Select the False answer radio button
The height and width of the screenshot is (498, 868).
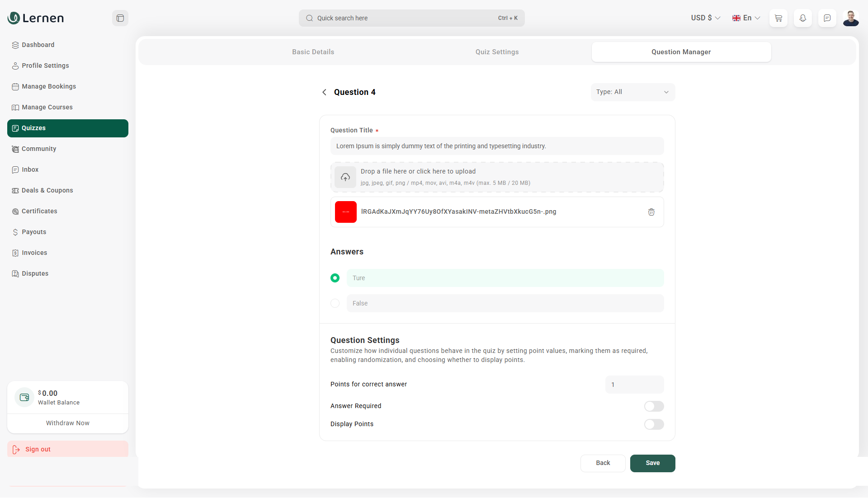(335, 303)
